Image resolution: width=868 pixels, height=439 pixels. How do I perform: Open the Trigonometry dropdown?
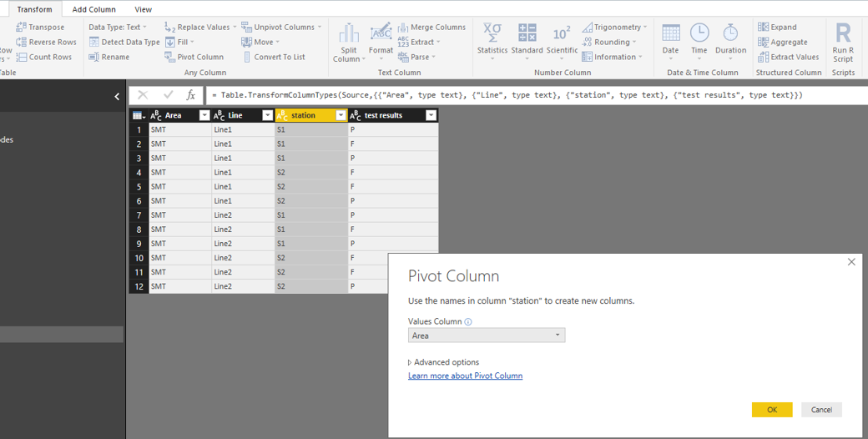614,28
